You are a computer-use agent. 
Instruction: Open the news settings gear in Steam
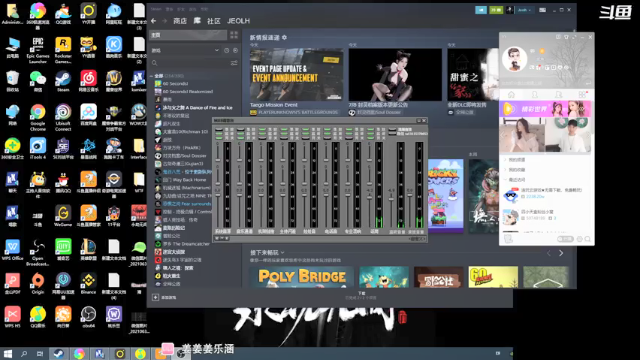[x=284, y=38]
